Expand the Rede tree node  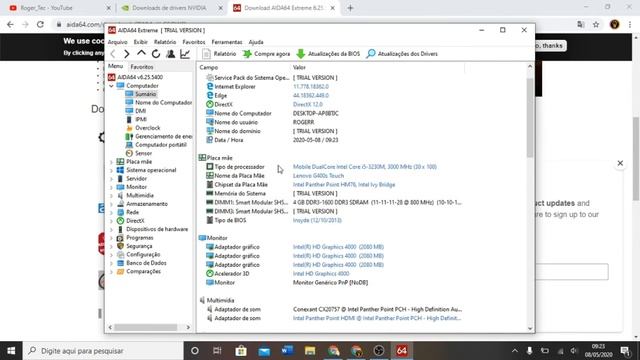click(x=111, y=213)
